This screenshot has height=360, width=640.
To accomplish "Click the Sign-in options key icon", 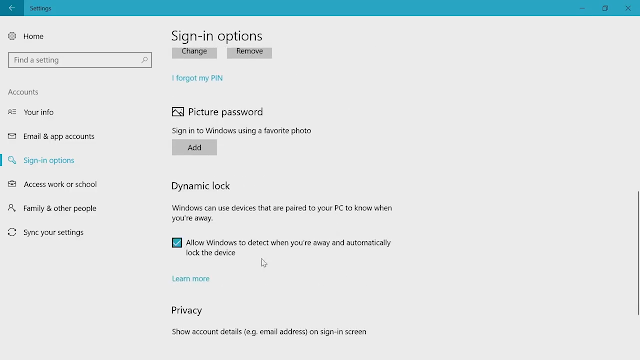I will (x=12, y=160).
